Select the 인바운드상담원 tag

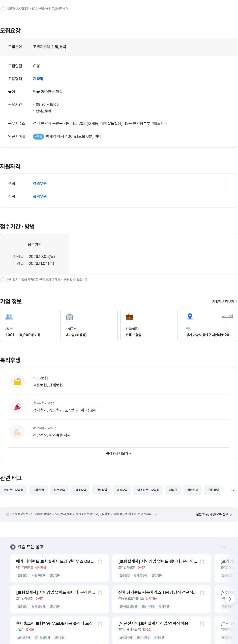pos(13,490)
